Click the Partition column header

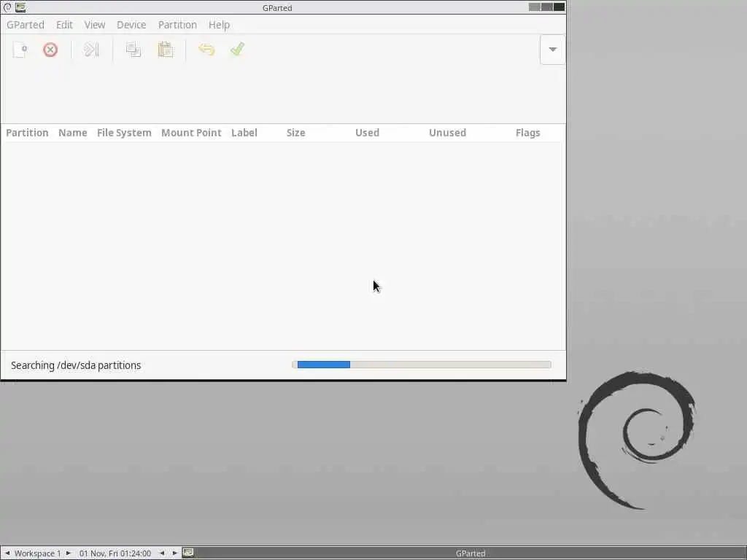[27, 133]
